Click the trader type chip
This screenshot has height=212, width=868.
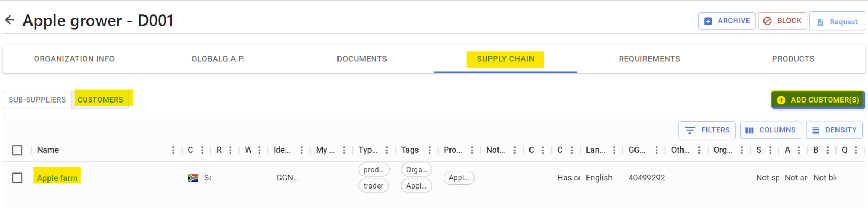pyautogui.click(x=373, y=186)
